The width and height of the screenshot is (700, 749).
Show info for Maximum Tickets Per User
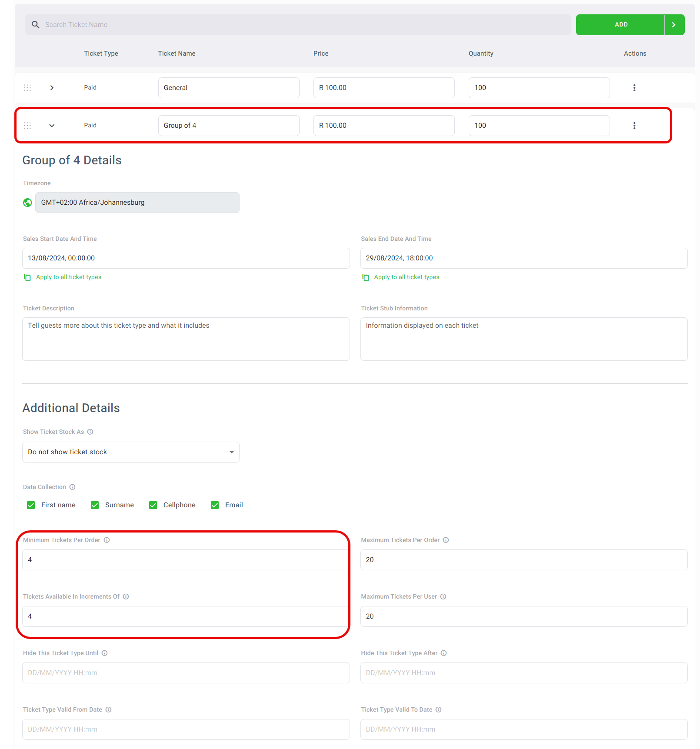[x=443, y=597]
